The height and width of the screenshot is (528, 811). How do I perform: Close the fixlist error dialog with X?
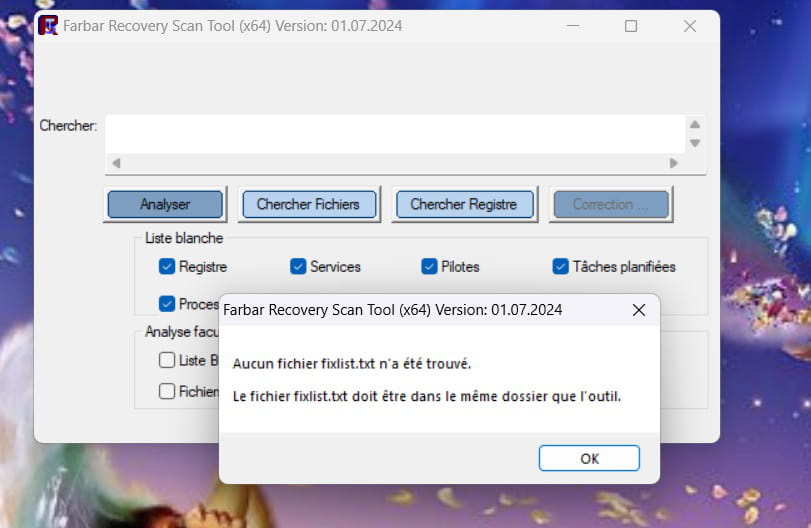[x=639, y=310]
